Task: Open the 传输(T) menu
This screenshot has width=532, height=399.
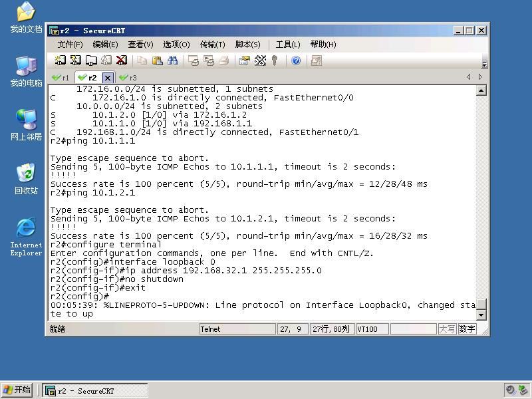Action: click(x=212, y=45)
